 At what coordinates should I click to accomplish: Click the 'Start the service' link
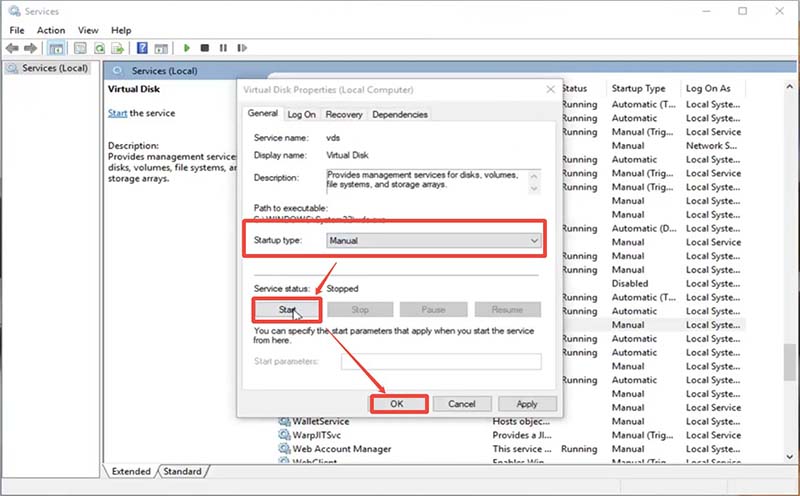click(x=118, y=113)
